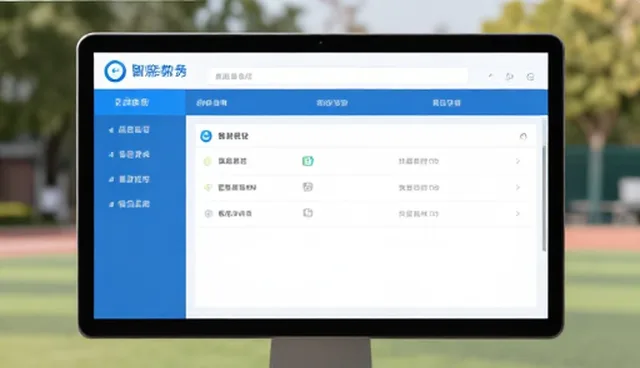Open the first list row's chevron
This screenshot has width=640, height=368.
pyautogui.click(x=518, y=161)
